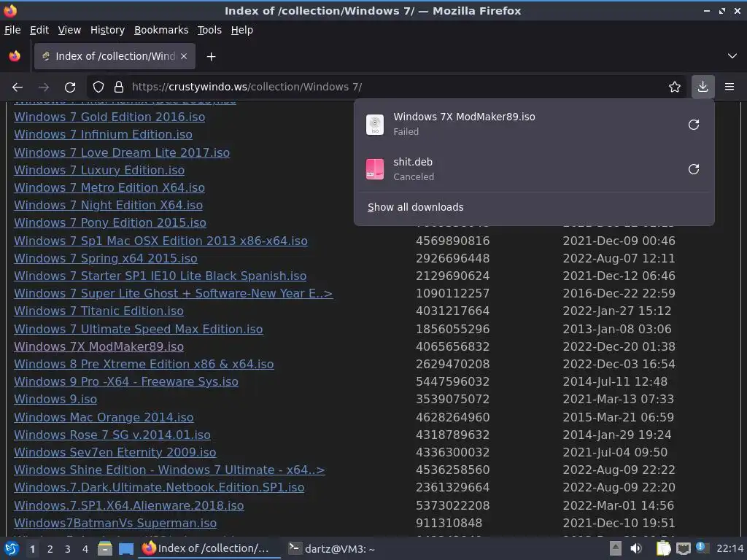Open the Edit menu

click(x=39, y=30)
